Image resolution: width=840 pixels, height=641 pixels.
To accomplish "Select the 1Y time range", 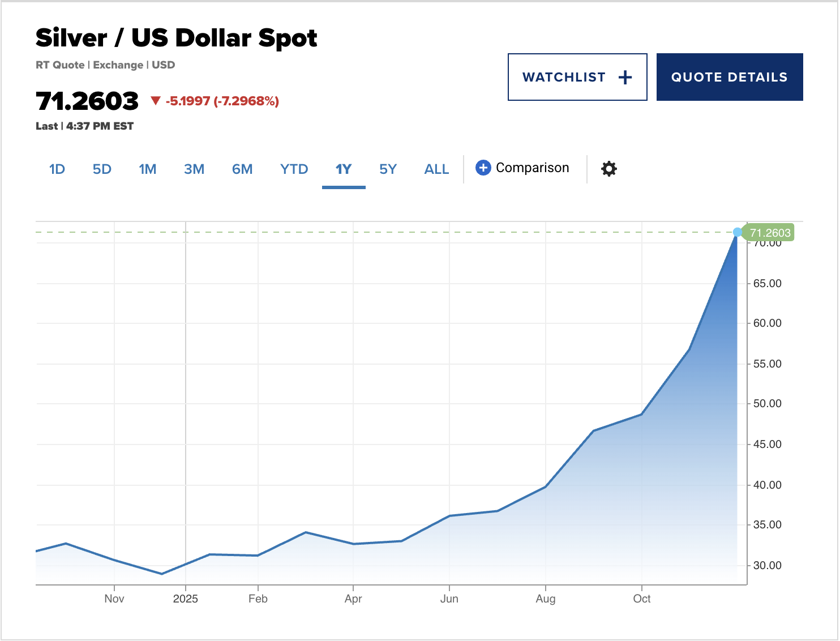I will 344,169.
